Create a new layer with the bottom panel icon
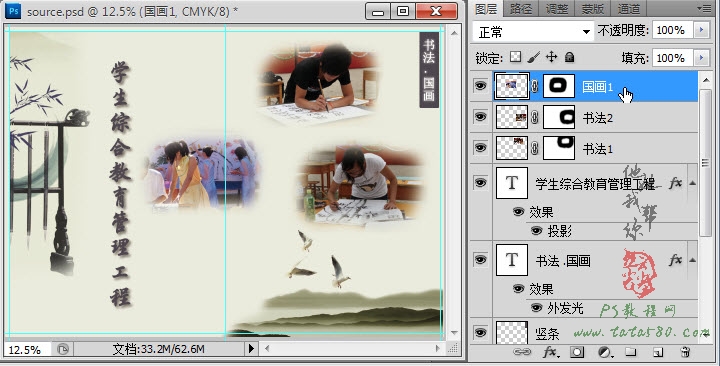The image size is (720, 366). (x=658, y=352)
